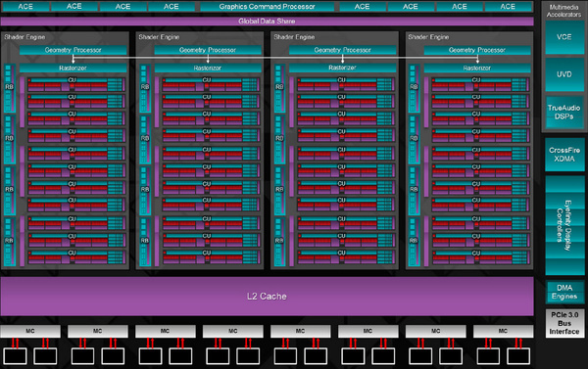The height and width of the screenshot is (369, 588).
Task: Click the L2 Cache block
Action: pyautogui.click(x=267, y=297)
